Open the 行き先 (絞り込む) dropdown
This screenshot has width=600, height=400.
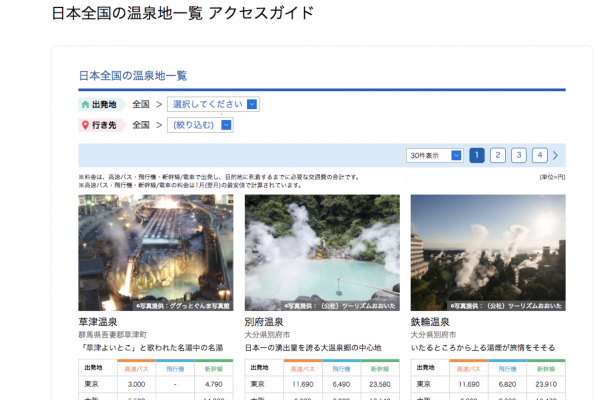pos(200,125)
